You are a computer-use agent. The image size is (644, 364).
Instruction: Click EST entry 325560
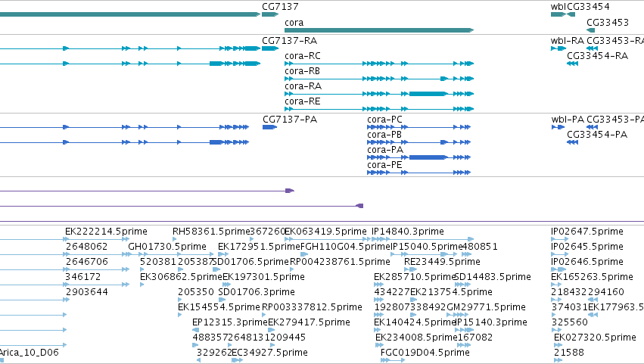click(570, 323)
